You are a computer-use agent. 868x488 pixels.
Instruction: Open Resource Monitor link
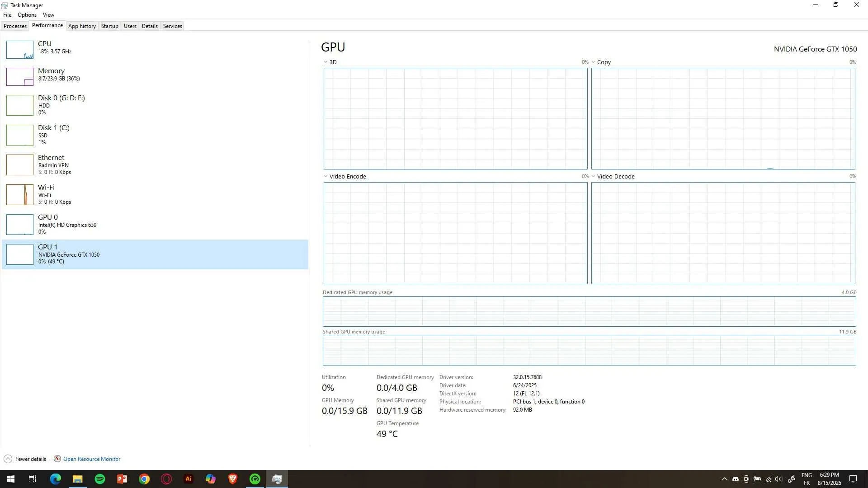pyautogui.click(x=92, y=459)
